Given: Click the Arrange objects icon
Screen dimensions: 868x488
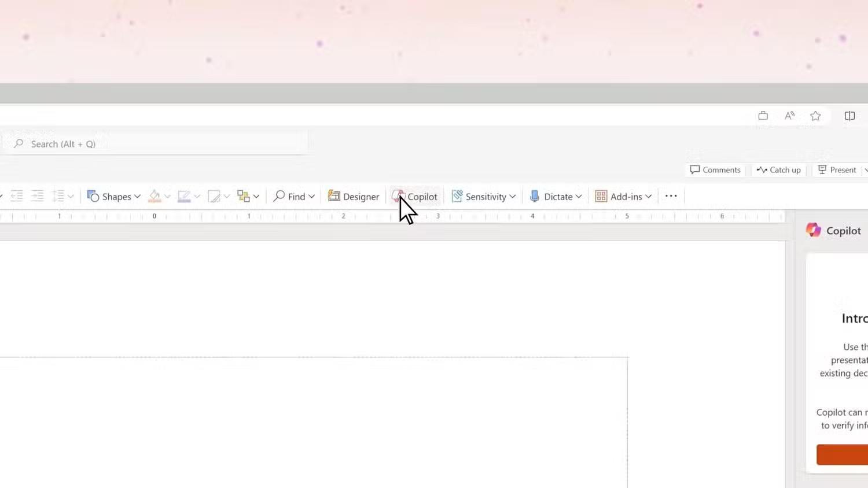Looking at the screenshot, I should (x=244, y=196).
